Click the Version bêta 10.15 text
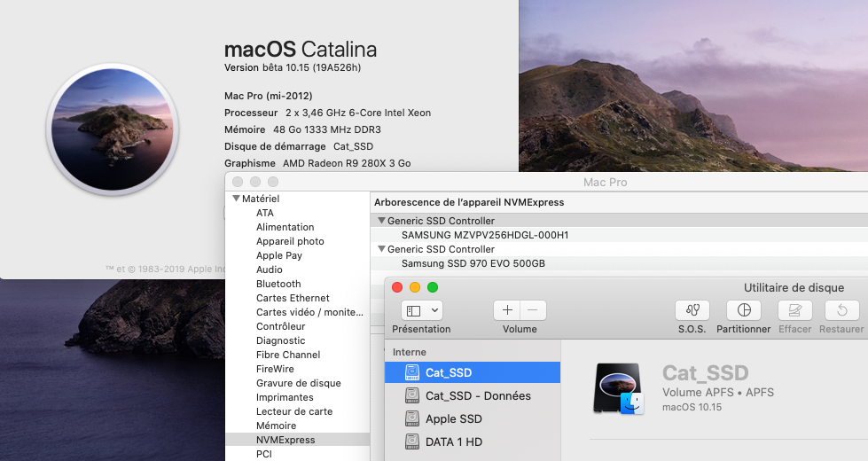 coord(293,67)
